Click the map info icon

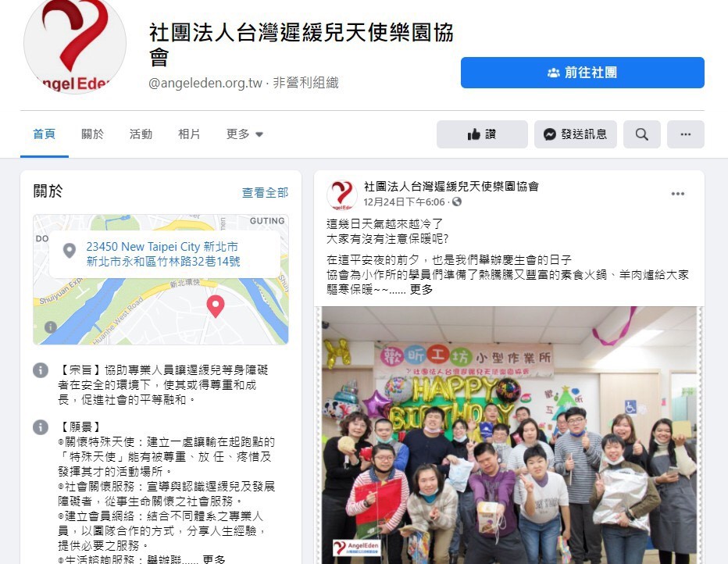[x=51, y=327]
